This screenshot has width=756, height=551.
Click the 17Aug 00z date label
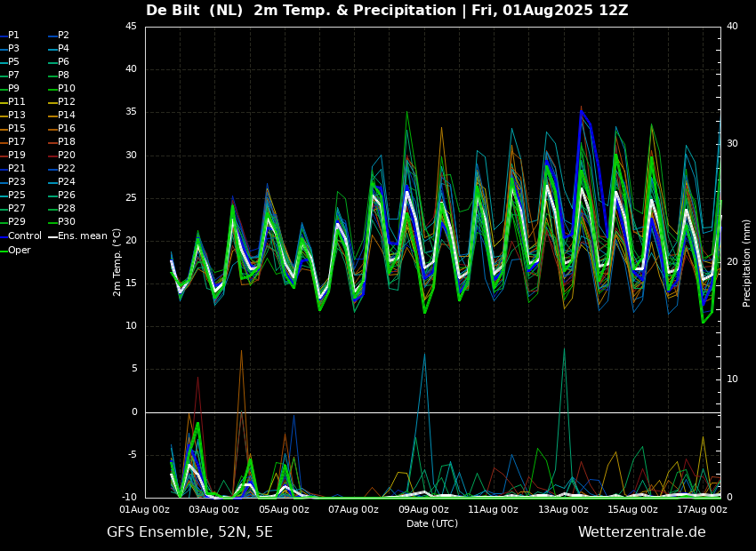pos(703,509)
